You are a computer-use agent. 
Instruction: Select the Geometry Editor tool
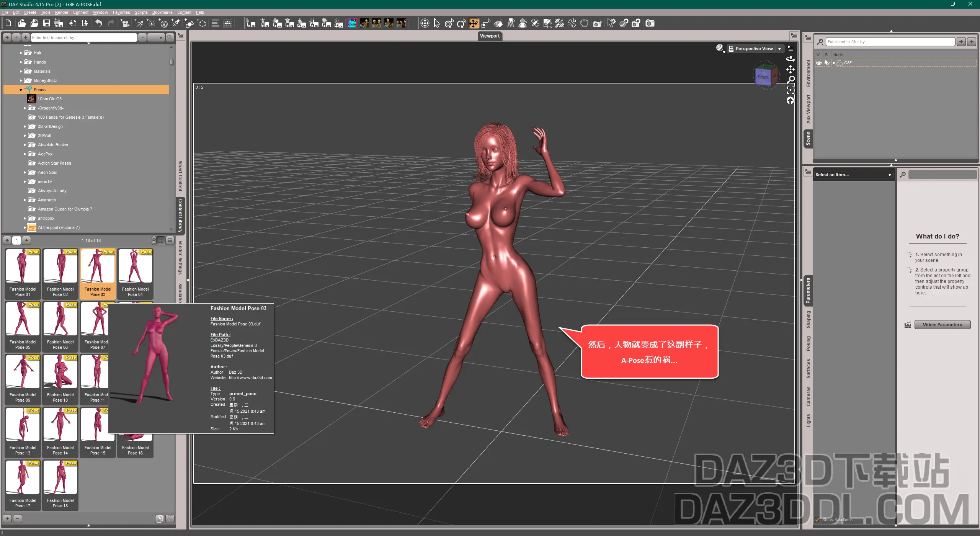click(547, 23)
